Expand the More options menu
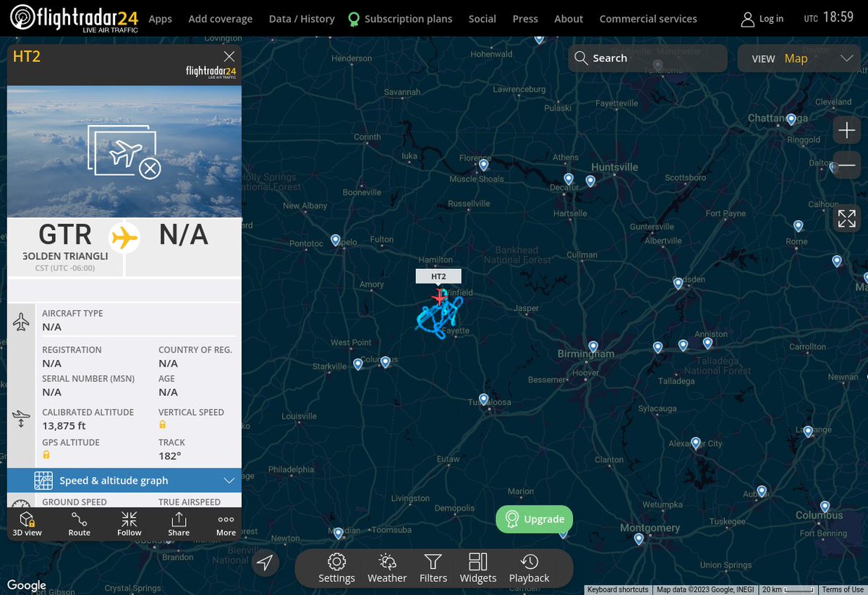Viewport: 868px width, 595px height. tap(225, 524)
